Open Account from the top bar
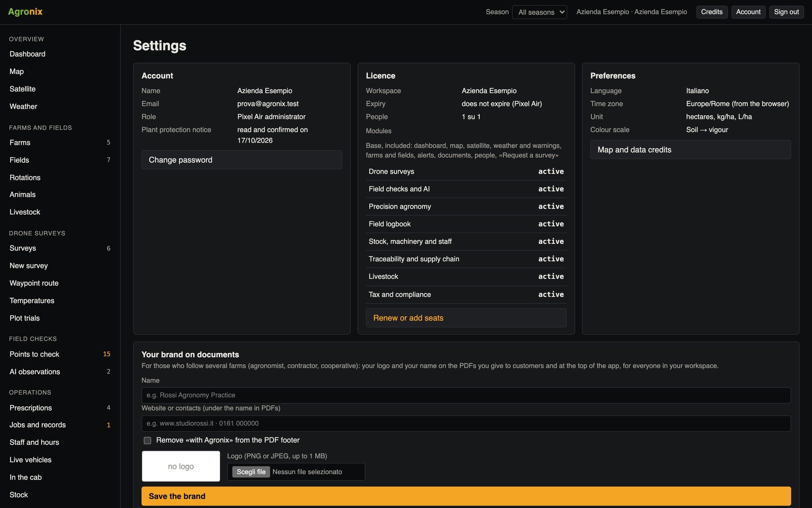The width and height of the screenshot is (812, 508). click(748, 12)
